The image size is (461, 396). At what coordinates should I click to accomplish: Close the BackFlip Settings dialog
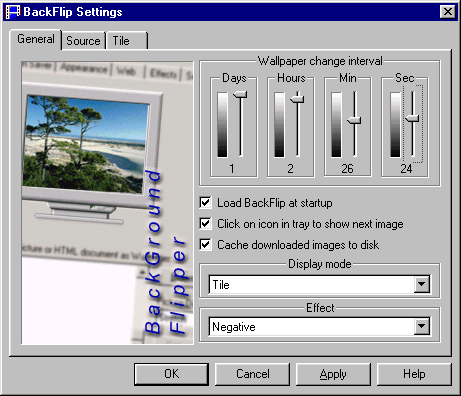(x=448, y=12)
